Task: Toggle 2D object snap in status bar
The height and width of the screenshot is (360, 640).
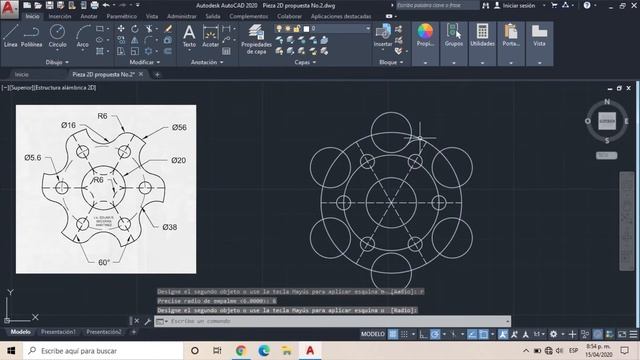Action: (x=483, y=334)
